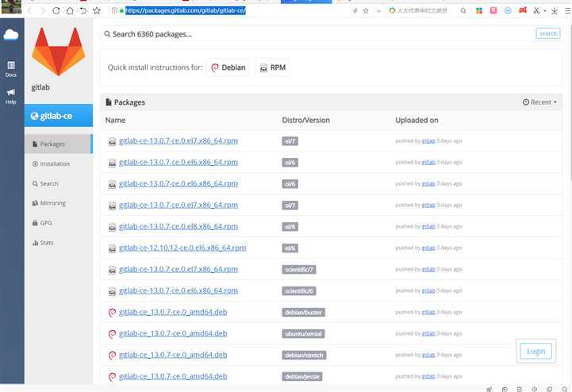Click the Name column header
572x392 pixels.
(115, 120)
